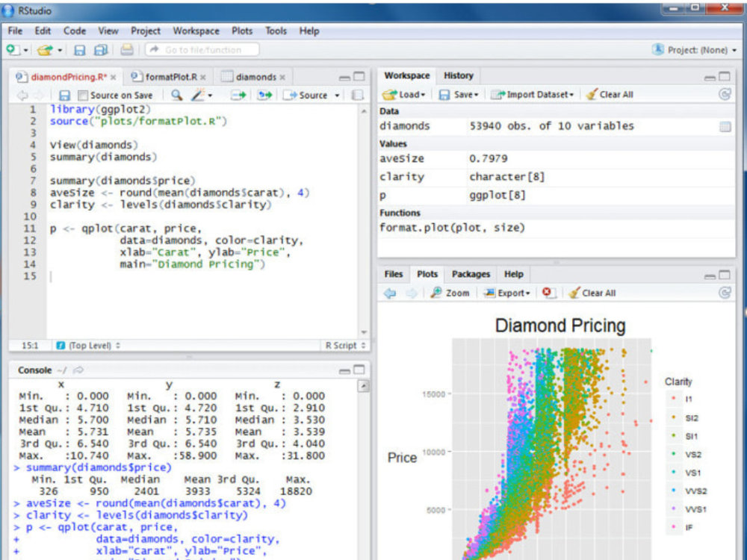Minimize the source editor pane
The image size is (747, 560).
344,77
